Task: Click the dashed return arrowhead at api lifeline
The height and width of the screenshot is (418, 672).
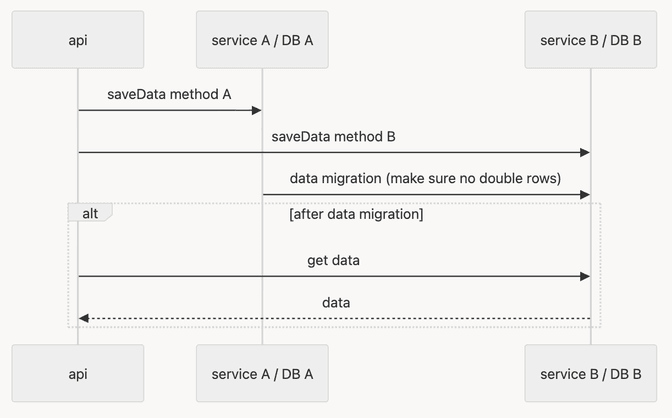Action: [x=84, y=318]
